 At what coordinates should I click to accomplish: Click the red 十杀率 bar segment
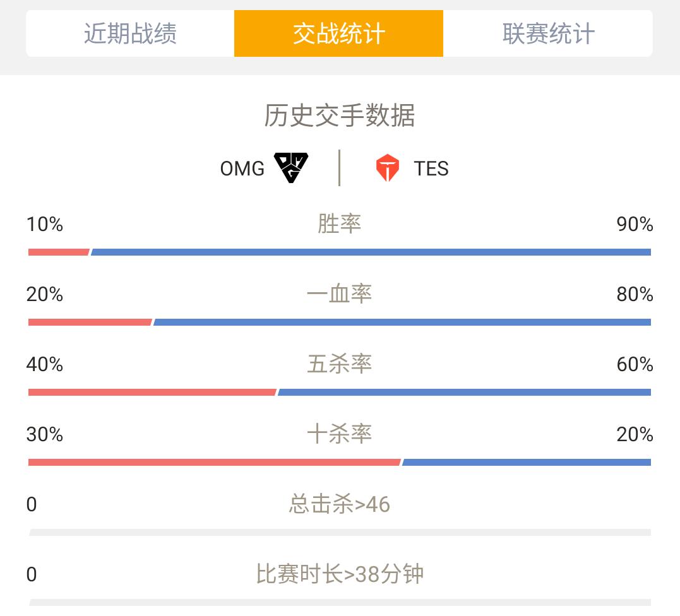(x=215, y=463)
